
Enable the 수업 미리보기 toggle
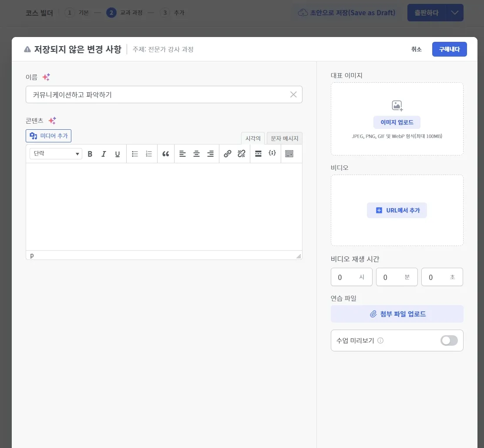point(449,340)
